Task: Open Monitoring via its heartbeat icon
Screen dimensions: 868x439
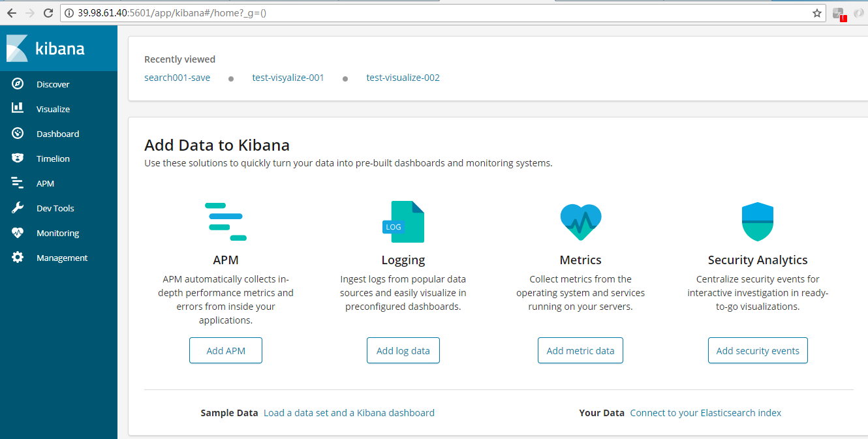Action: click(18, 233)
